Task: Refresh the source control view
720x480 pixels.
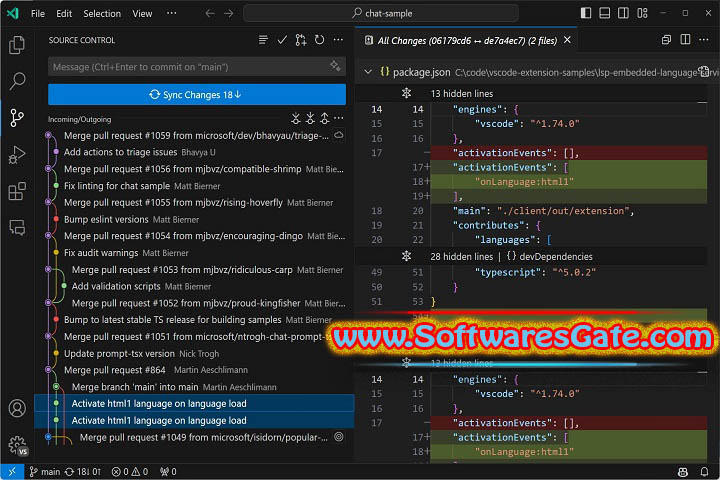Action: (x=320, y=40)
